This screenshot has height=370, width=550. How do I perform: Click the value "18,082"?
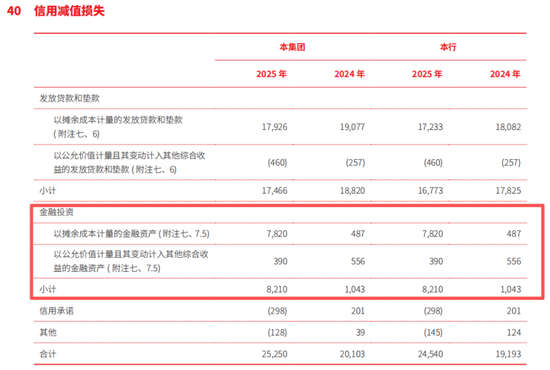click(x=508, y=127)
